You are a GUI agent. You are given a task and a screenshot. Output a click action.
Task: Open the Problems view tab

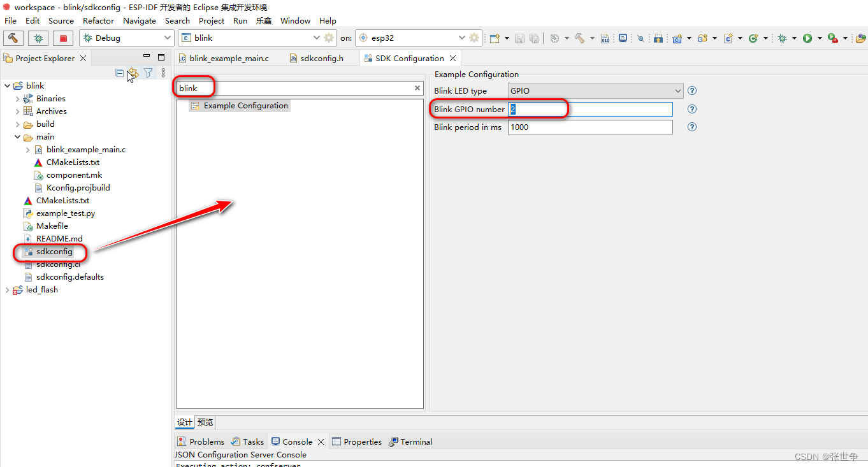pos(201,442)
